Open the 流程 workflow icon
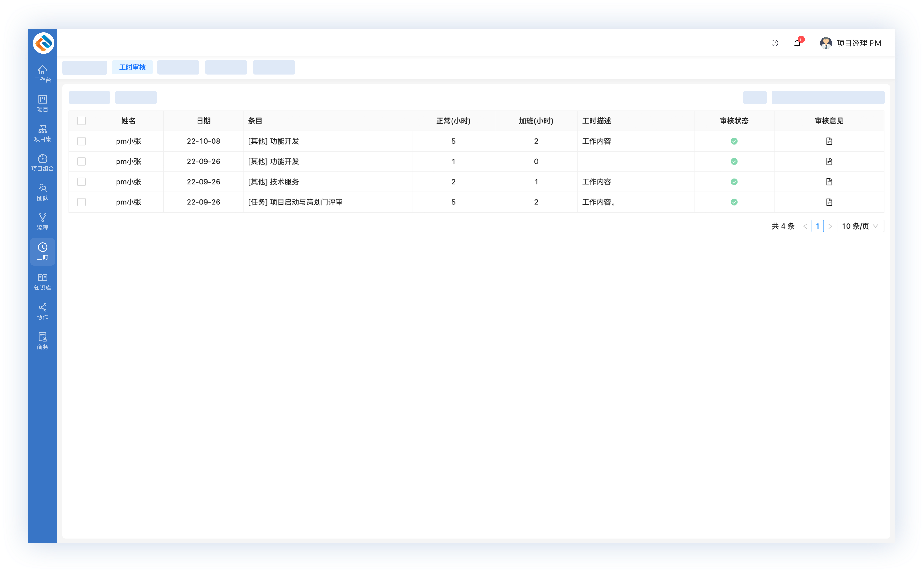 point(42,221)
